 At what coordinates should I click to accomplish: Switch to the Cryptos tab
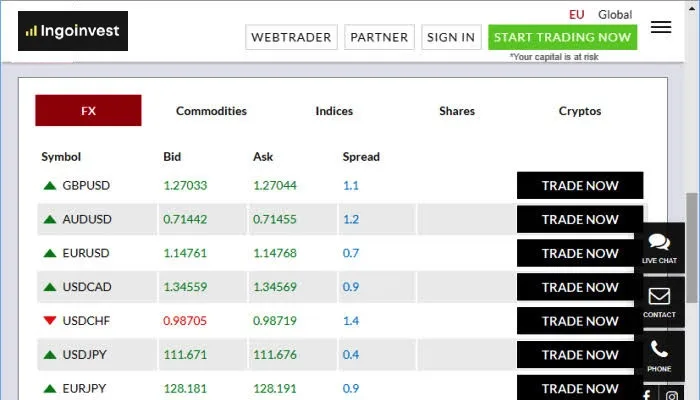(x=580, y=111)
